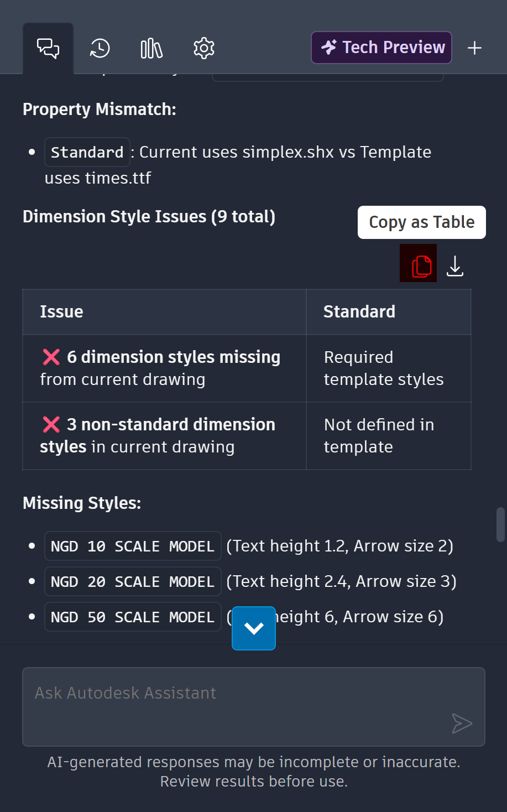
Task: Select the NGD 50 SCALE MODEL tag
Action: [x=133, y=617]
